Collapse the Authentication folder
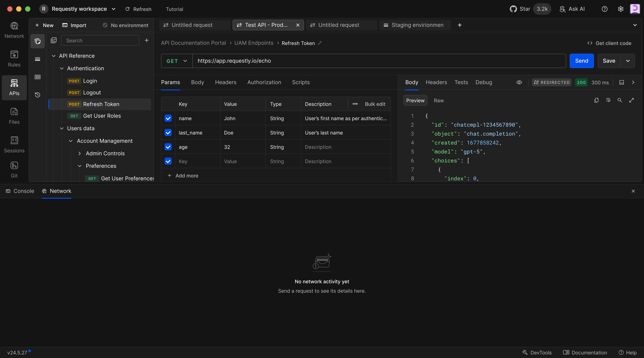The width and height of the screenshot is (644, 358). pyautogui.click(x=62, y=68)
